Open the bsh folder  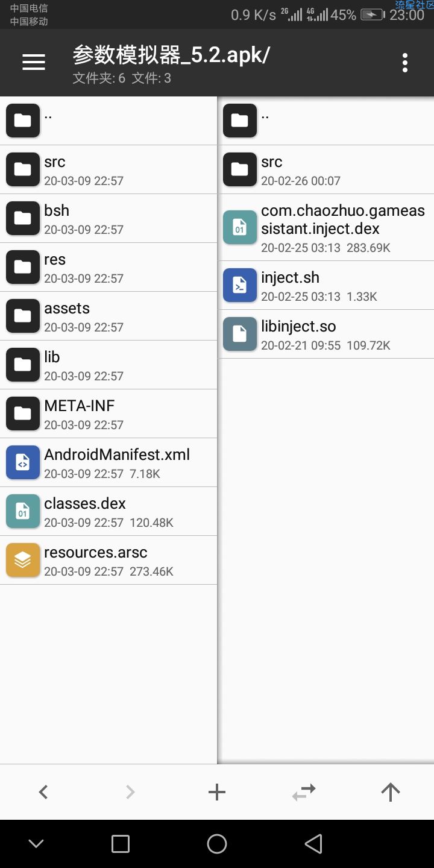tap(108, 218)
